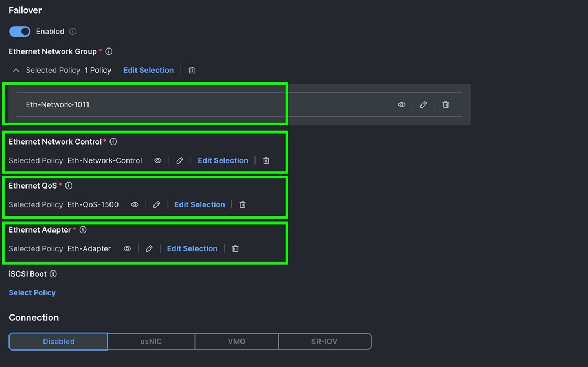
Task: Open Ethernet Adapter info icon
Action: pyautogui.click(x=83, y=230)
